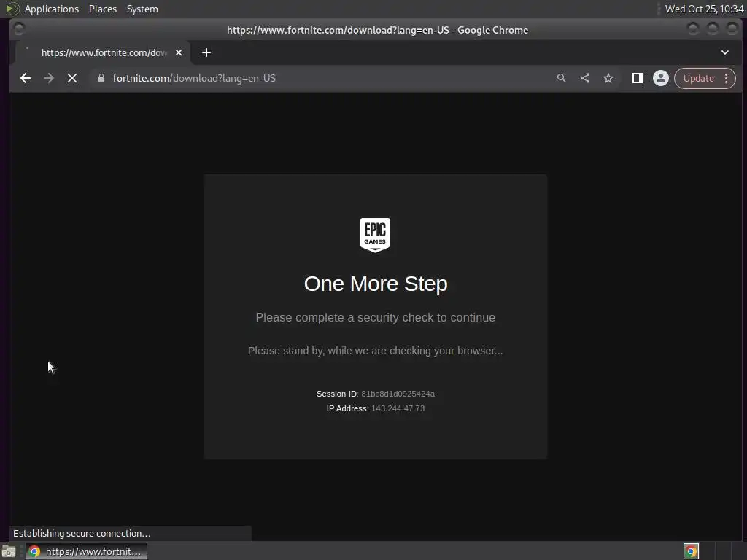Click 'Please complete a security check' text
The image size is (747, 560).
[x=376, y=318]
